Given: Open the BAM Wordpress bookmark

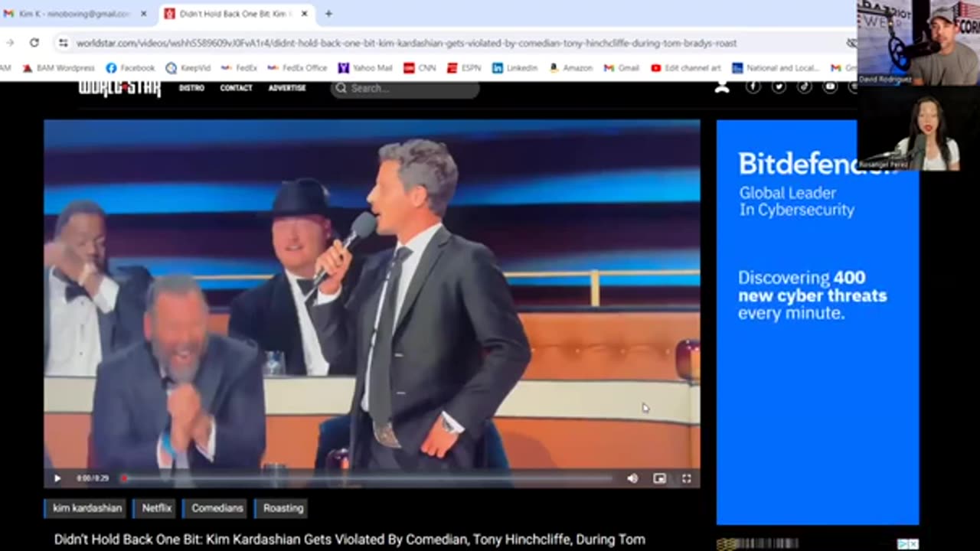Looking at the screenshot, I should pyautogui.click(x=58, y=68).
